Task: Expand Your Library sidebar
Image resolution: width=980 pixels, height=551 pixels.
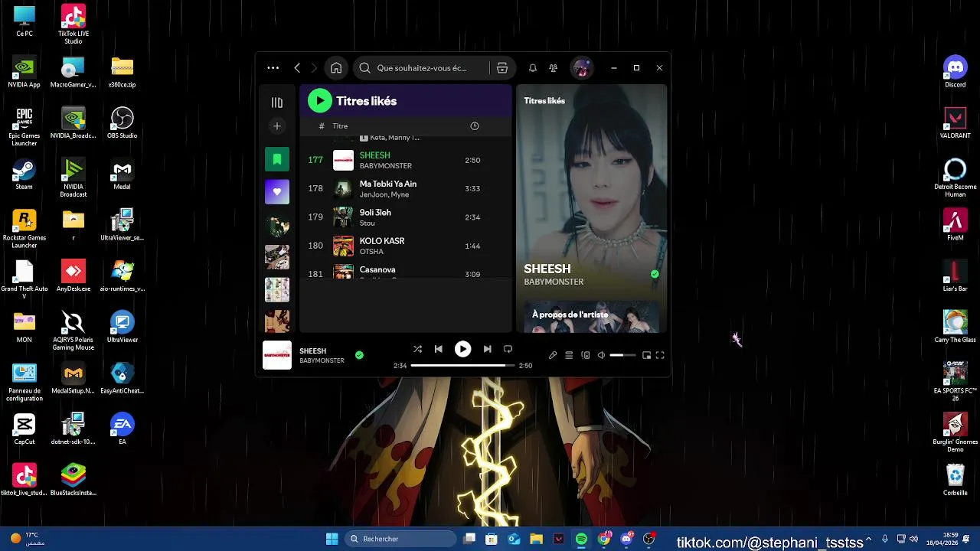Action: [x=277, y=103]
